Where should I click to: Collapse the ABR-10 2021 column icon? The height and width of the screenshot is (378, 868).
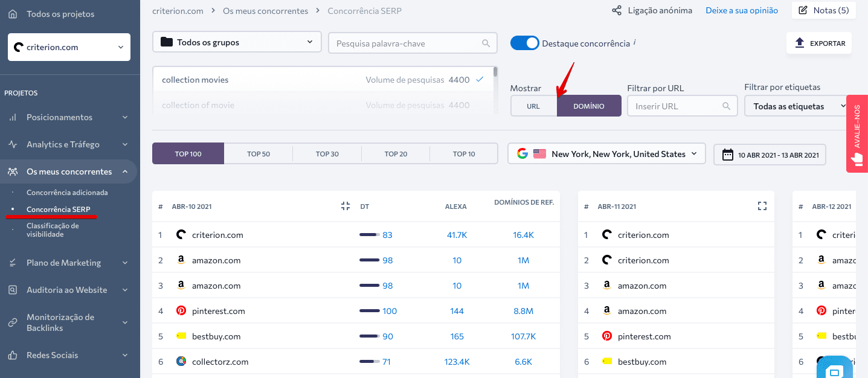(345, 206)
